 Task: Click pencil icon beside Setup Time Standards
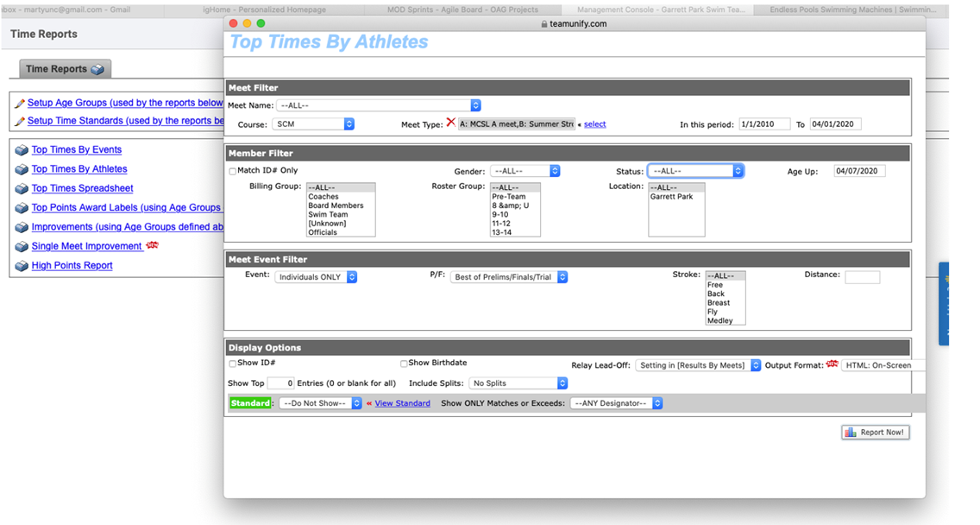coord(19,121)
